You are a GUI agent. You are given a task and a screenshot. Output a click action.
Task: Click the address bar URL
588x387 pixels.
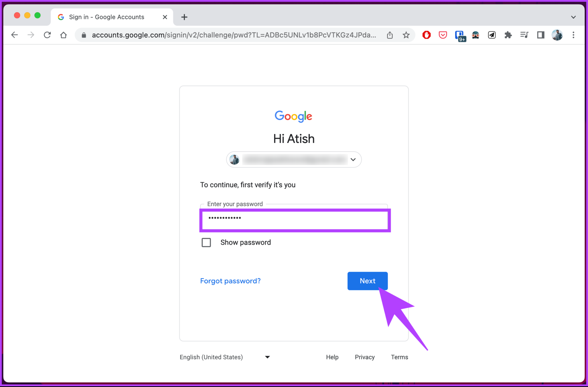pyautogui.click(x=234, y=35)
